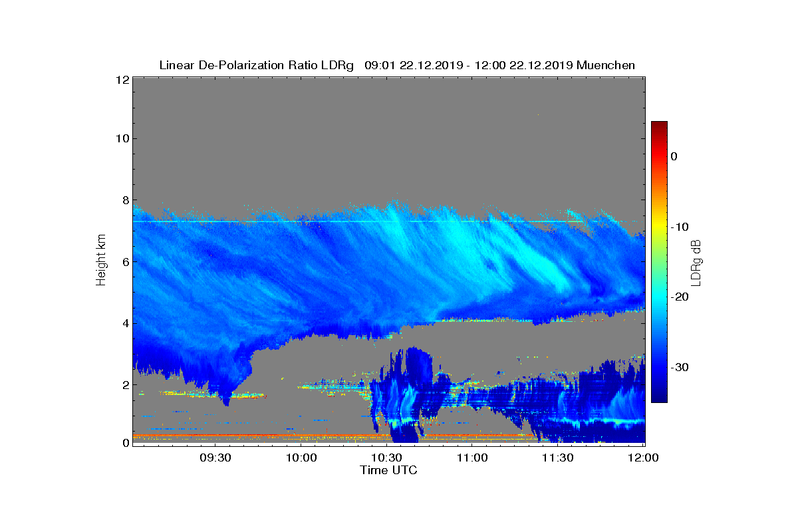
Task: Click the 09:30 time tick label
Action: coord(216,458)
